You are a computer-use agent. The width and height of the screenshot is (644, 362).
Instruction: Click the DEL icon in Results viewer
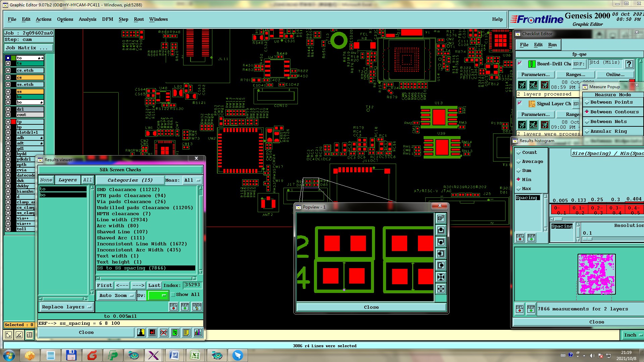pos(173,307)
